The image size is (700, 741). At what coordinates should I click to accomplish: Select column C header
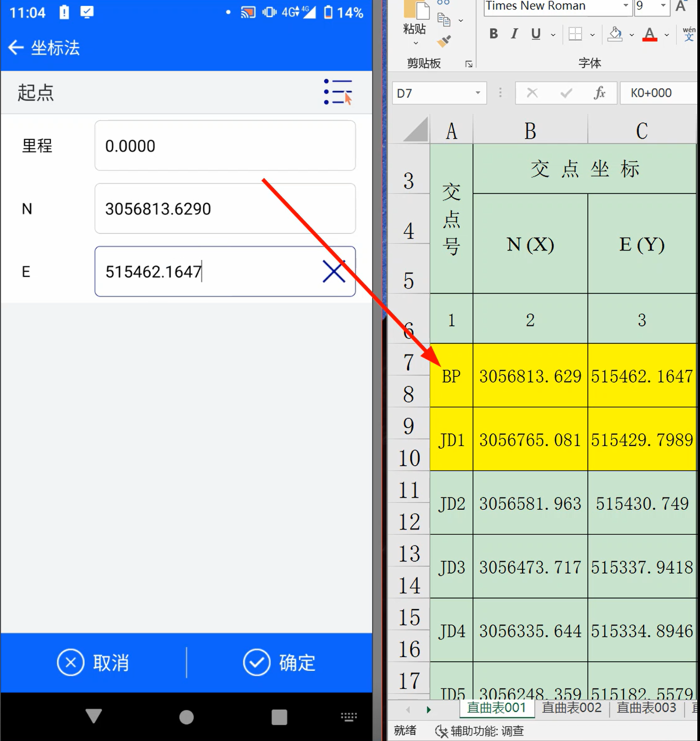[x=642, y=130]
